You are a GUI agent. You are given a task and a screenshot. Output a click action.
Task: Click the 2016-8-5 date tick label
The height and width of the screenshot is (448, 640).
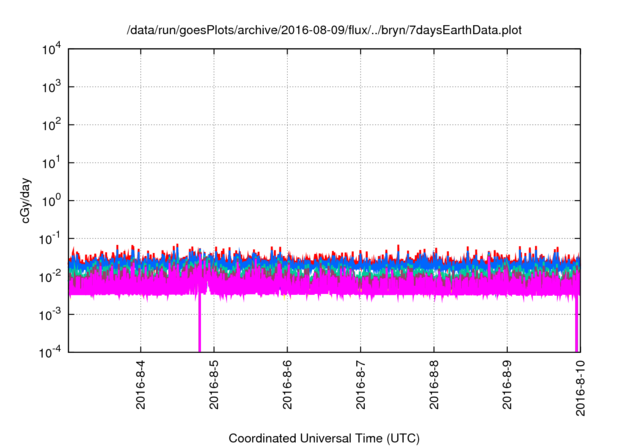(214, 385)
